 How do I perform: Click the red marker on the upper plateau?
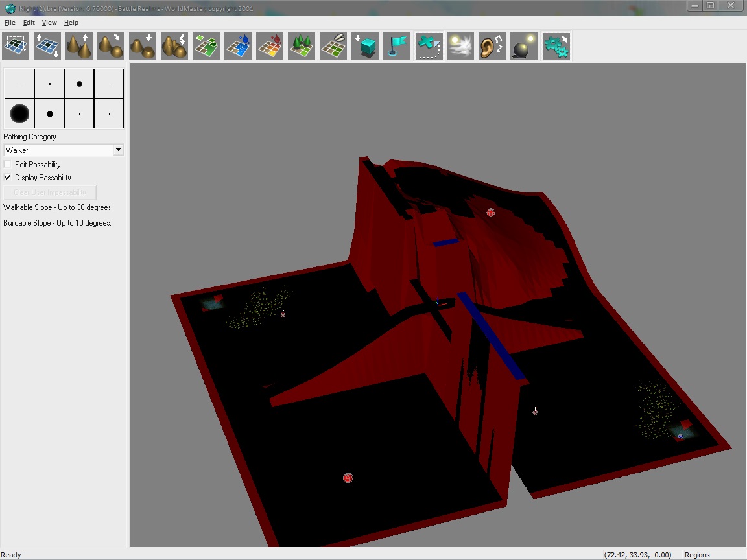[491, 213]
